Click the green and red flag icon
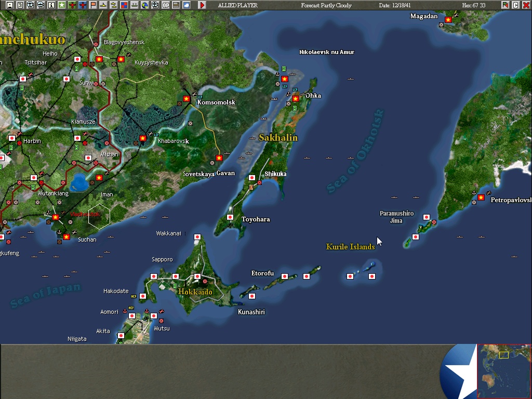 point(505,5)
